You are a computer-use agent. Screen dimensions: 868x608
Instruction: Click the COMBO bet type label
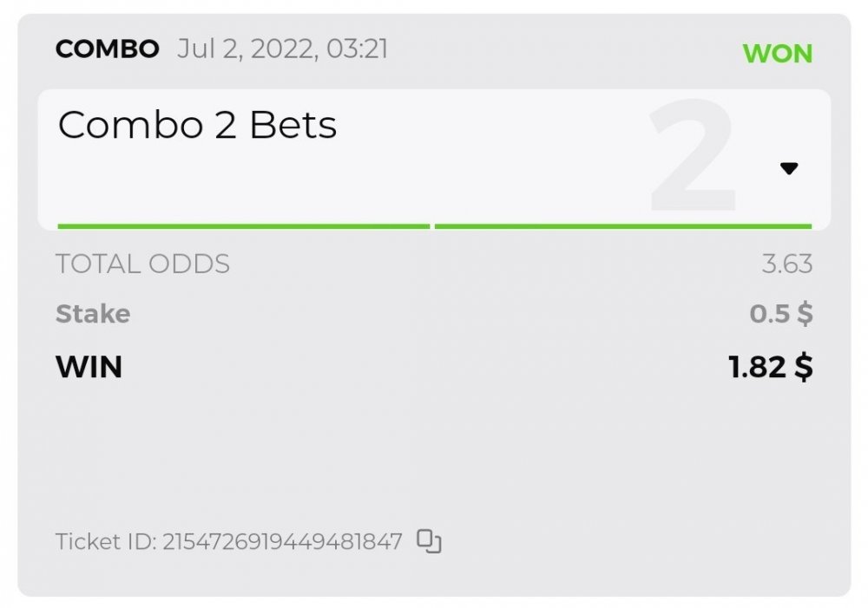pyautogui.click(x=107, y=49)
